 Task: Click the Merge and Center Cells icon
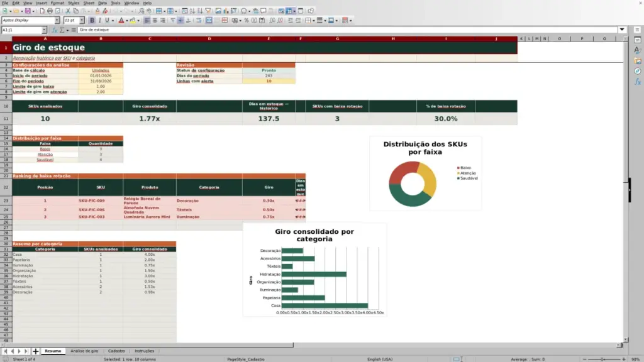click(x=209, y=21)
